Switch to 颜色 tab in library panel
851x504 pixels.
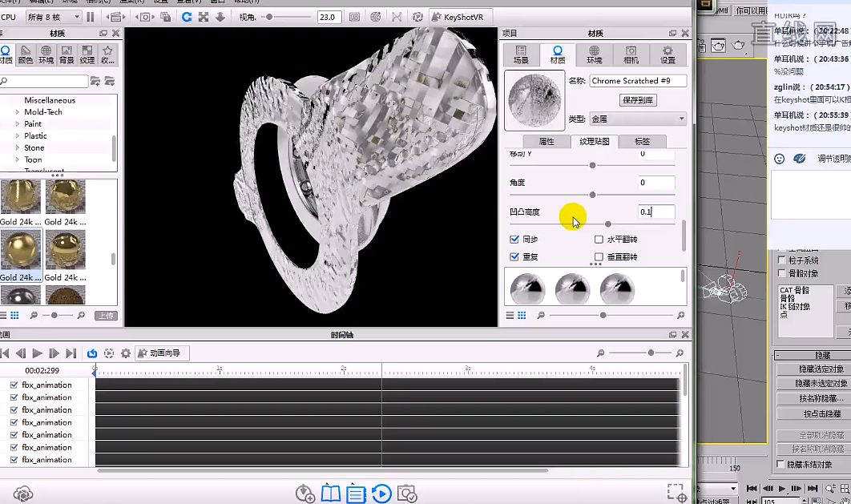point(26,54)
